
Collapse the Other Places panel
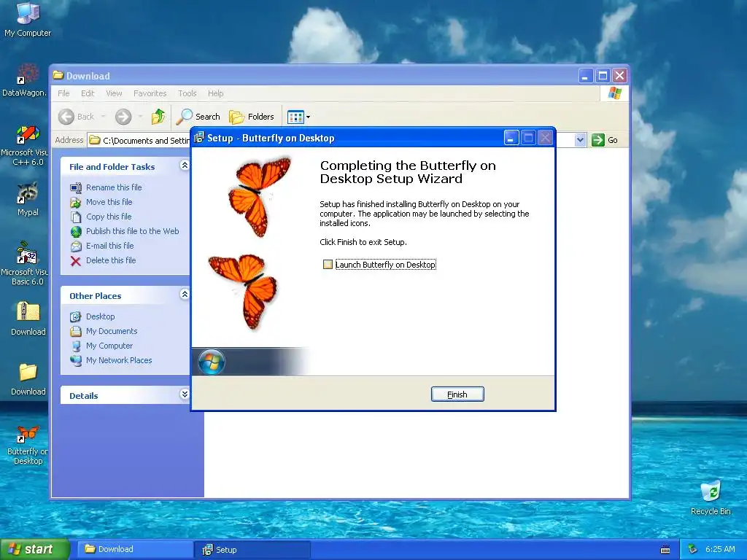click(185, 295)
